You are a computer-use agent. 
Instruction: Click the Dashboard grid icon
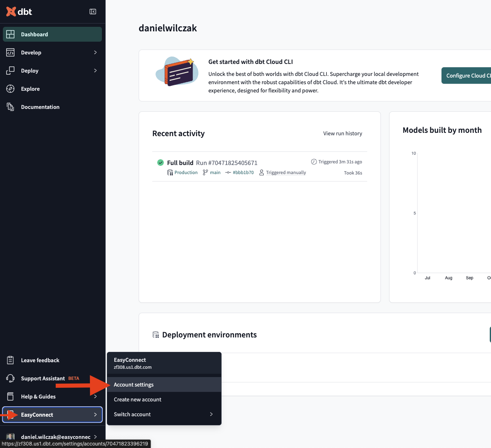point(10,34)
